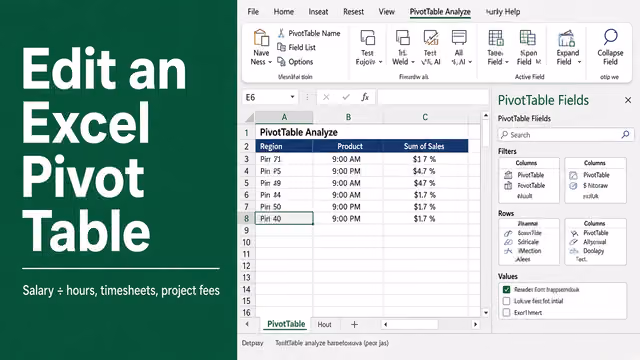Click the PivotTable Name icon
Viewport: 640px width, 360px height.
tap(281, 33)
